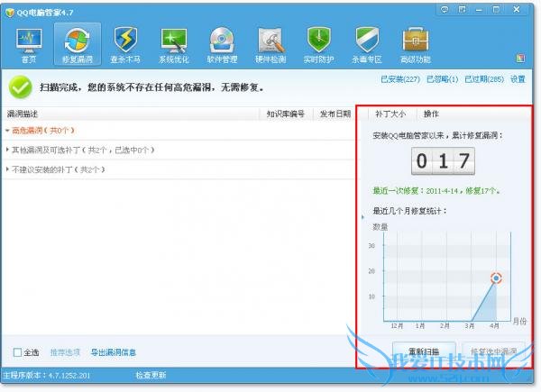Screen dimensions: 541x392
Task: Select the 修复漏洞 toolbar icon
Action: pos(78,45)
